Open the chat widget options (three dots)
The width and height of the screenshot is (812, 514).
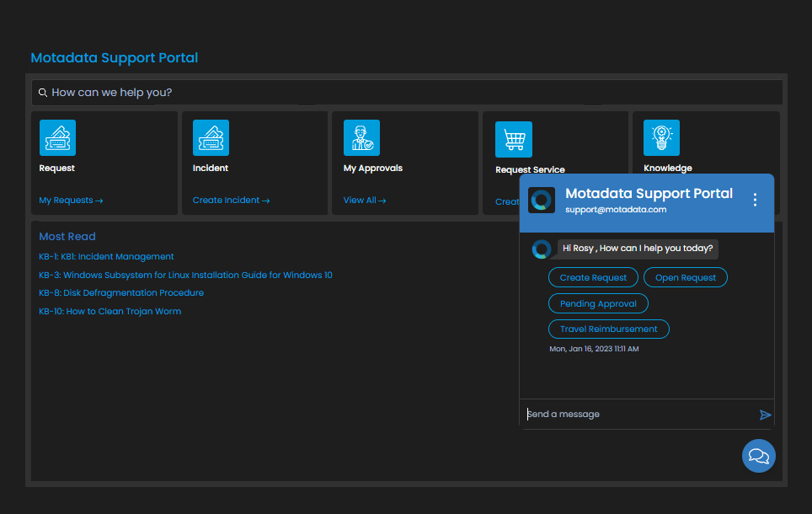[755, 200]
